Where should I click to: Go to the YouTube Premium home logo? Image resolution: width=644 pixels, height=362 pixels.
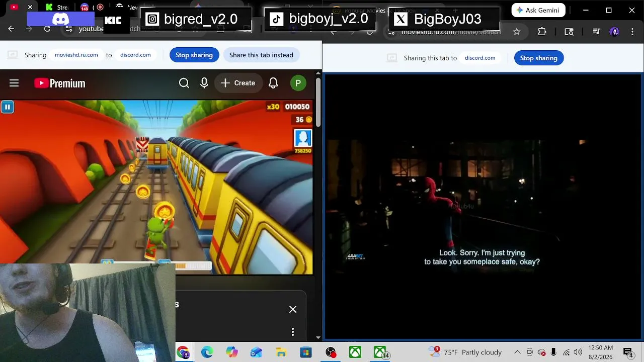60,83
